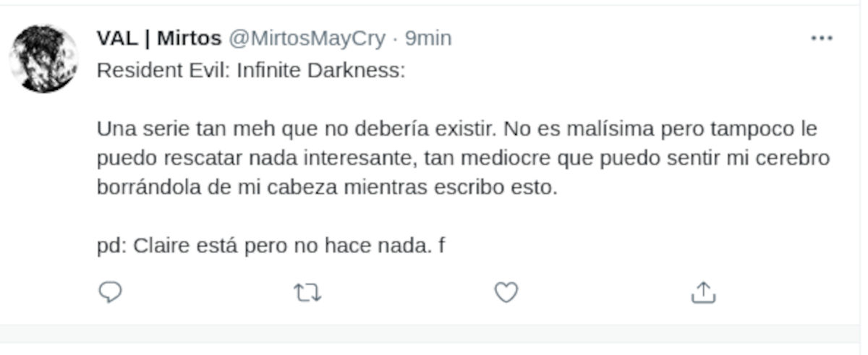Click the "Resident Evil: Infinite Darkness:" line

coord(250,72)
